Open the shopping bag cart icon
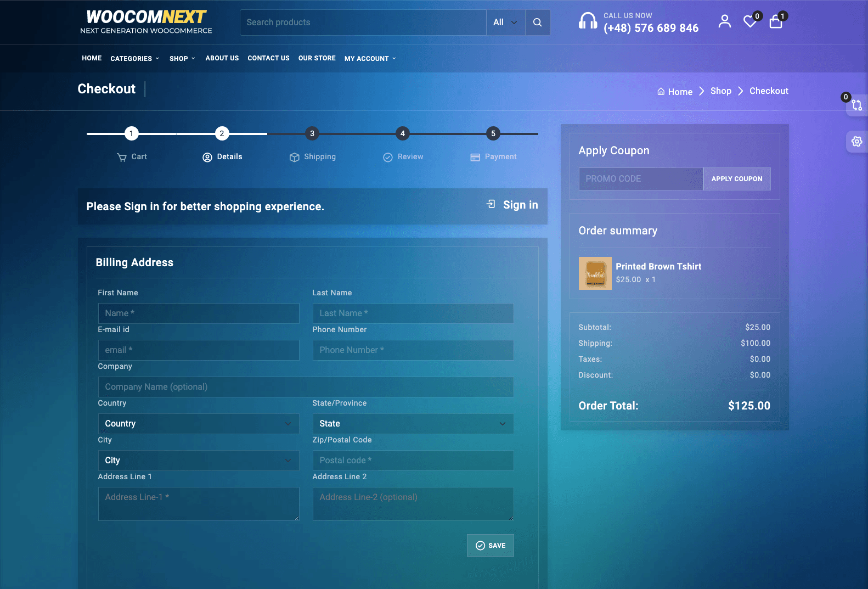The height and width of the screenshot is (589, 868). pos(775,22)
